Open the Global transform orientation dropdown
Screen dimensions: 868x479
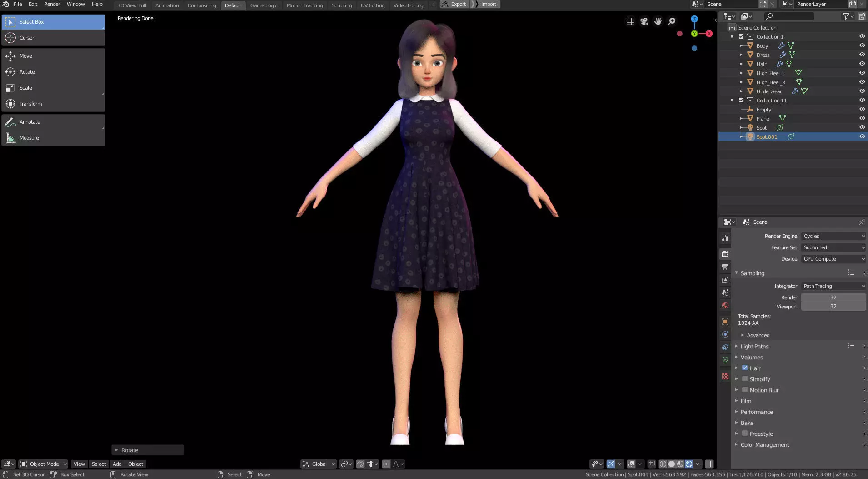click(319, 464)
